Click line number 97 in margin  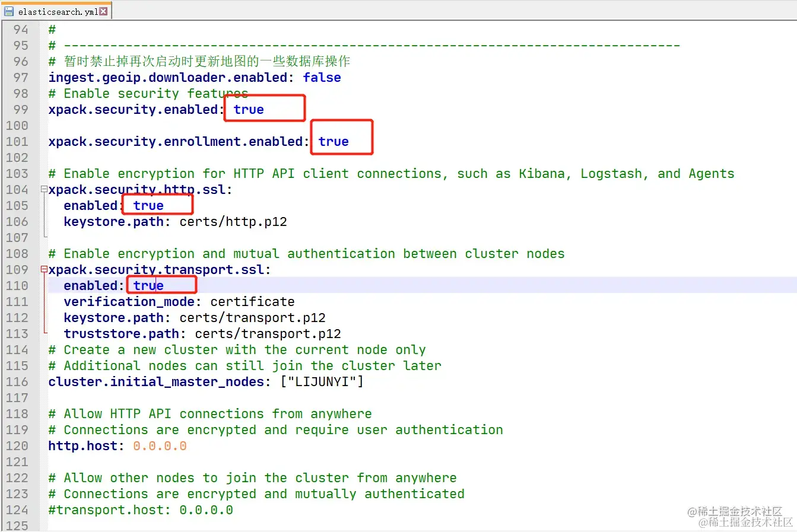tap(21, 78)
